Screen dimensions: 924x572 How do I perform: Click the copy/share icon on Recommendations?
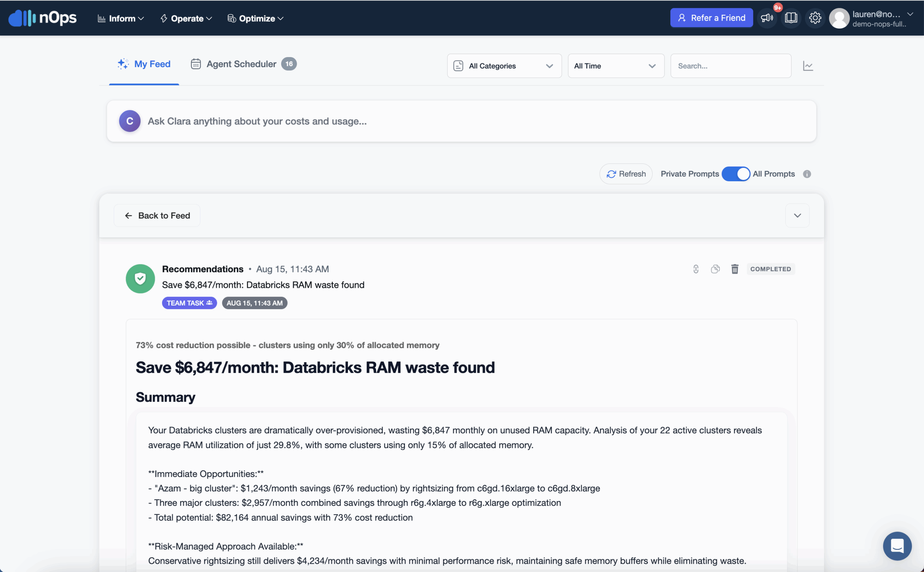click(x=715, y=269)
